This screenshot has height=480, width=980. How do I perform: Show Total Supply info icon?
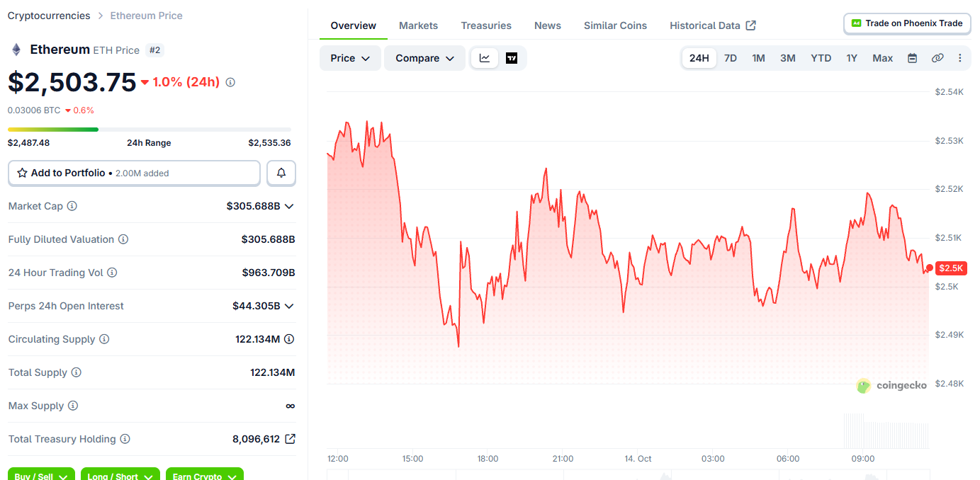pyautogui.click(x=76, y=372)
